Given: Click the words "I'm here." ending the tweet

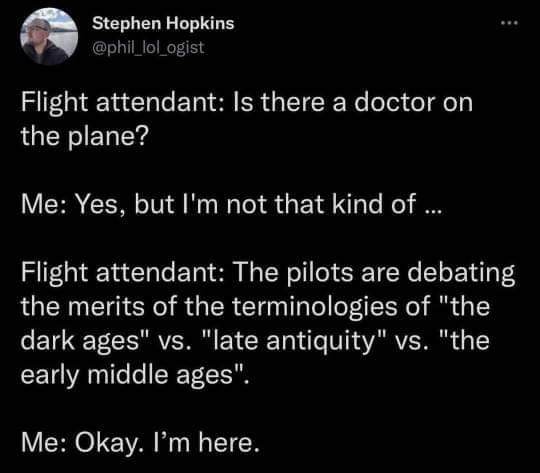Looking at the screenshot, I should pyautogui.click(x=205, y=442).
